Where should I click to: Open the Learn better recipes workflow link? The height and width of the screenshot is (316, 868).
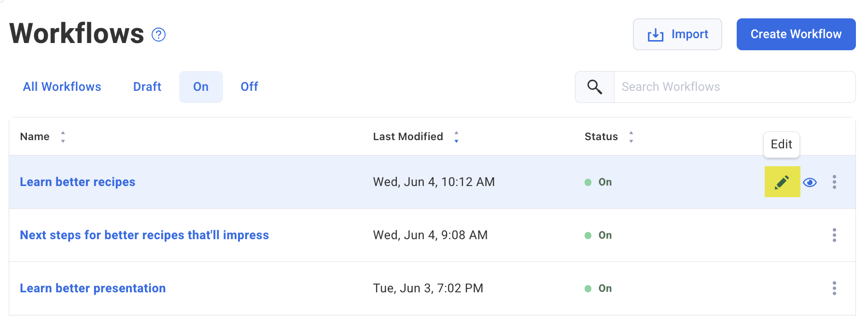click(x=78, y=182)
